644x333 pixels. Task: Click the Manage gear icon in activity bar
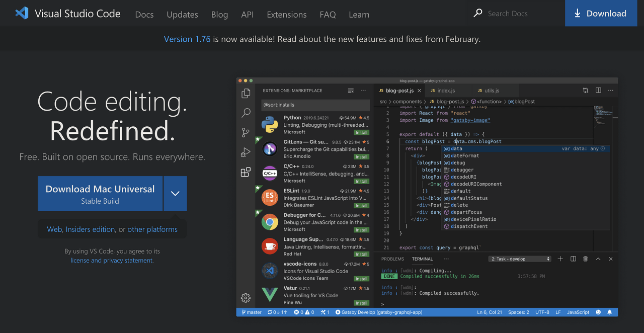(x=246, y=298)
